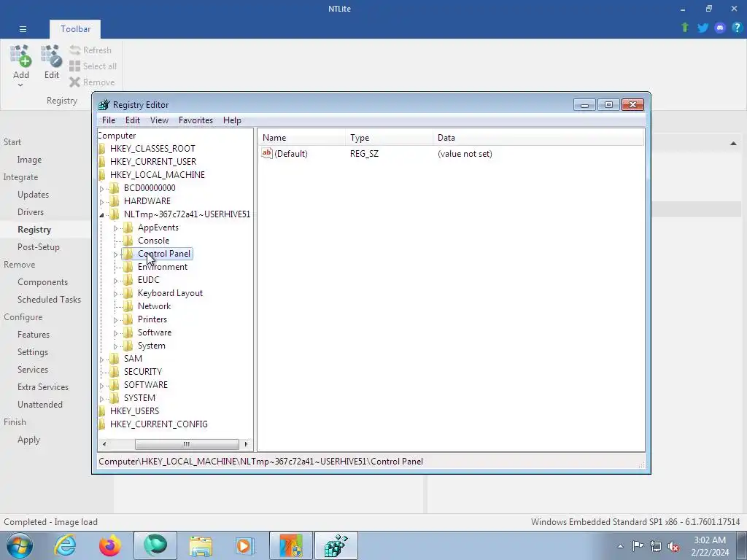Open Internet Explorer from the taskbar
This screenshot has width=747, height=560.
pos(65,545)
